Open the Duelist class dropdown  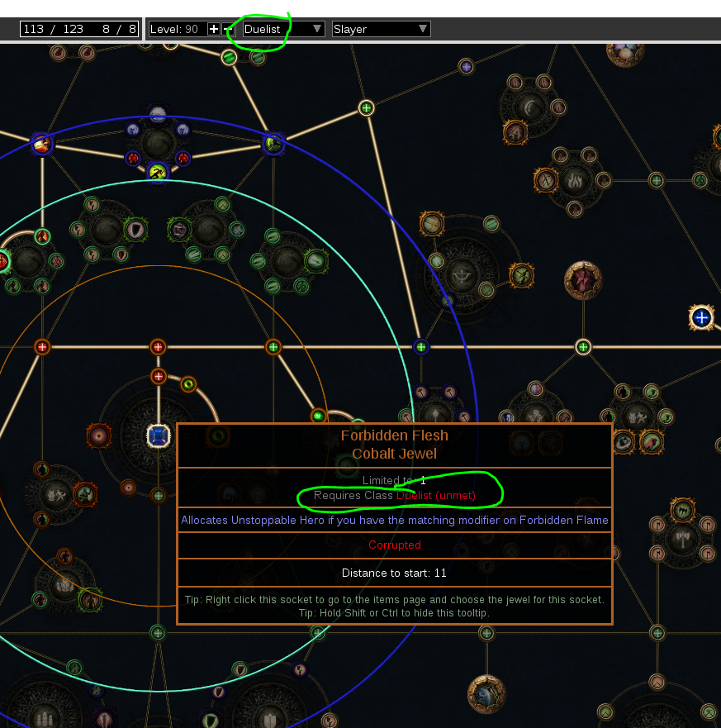coord(283,29)
